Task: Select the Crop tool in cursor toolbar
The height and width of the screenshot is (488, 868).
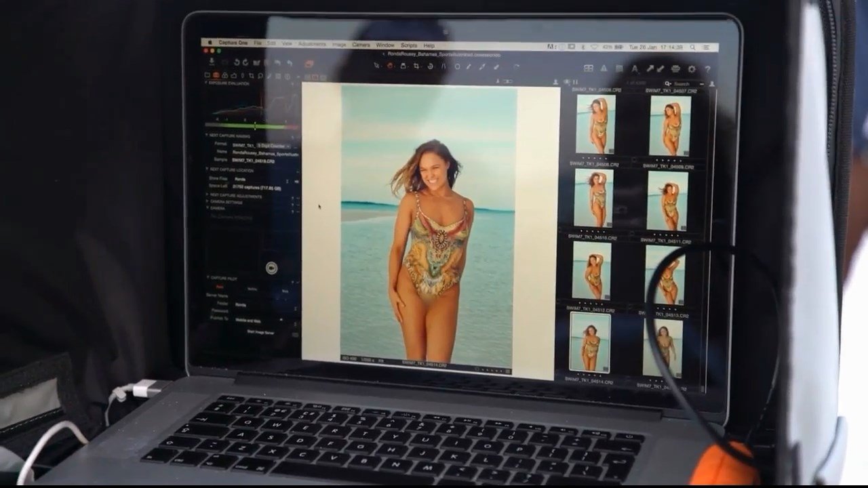Action: (x=416, y=66)
